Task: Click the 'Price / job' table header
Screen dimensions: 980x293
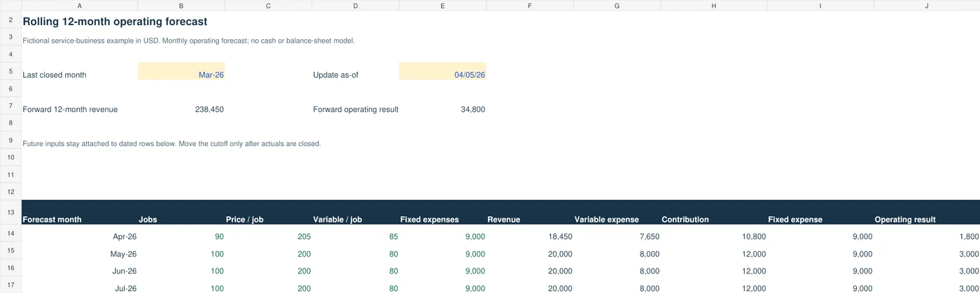Action: pyautogui.click(x=244, y=220)
